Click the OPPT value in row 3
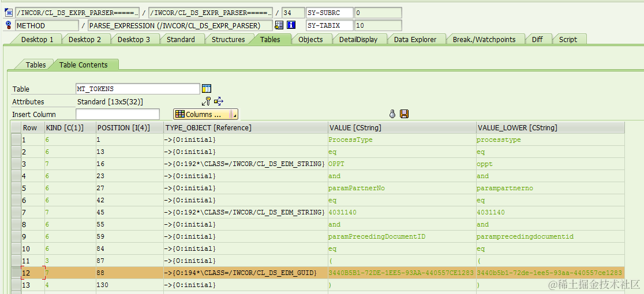644x294 pixels. pyautogui.click(x=402, y=164)
